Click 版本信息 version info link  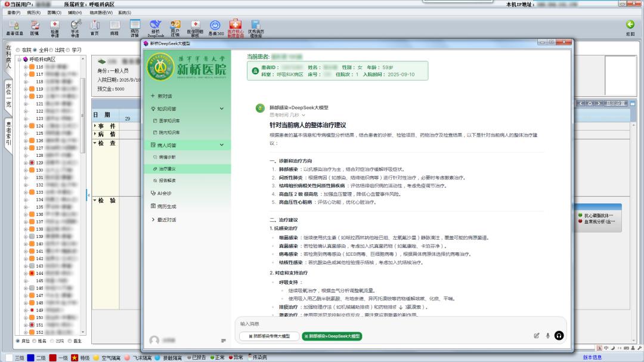click(592, 357)
